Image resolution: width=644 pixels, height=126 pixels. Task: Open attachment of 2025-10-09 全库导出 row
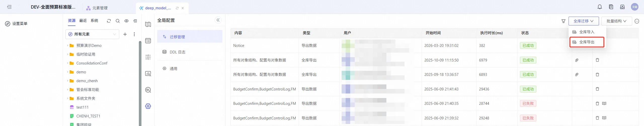(577, 60)
